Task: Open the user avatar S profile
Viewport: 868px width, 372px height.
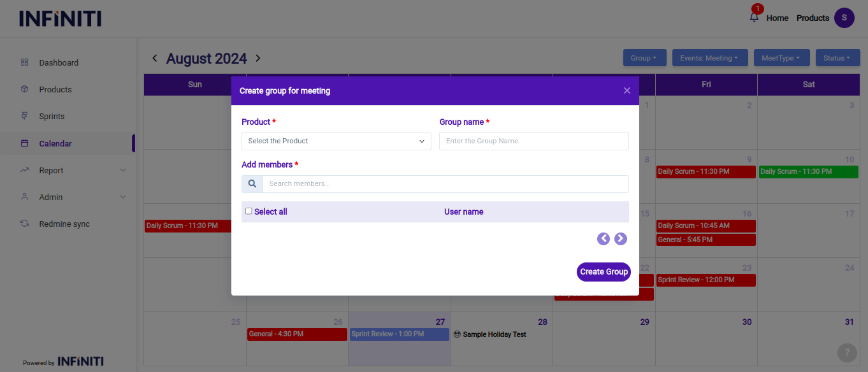Action: (844, 18)
